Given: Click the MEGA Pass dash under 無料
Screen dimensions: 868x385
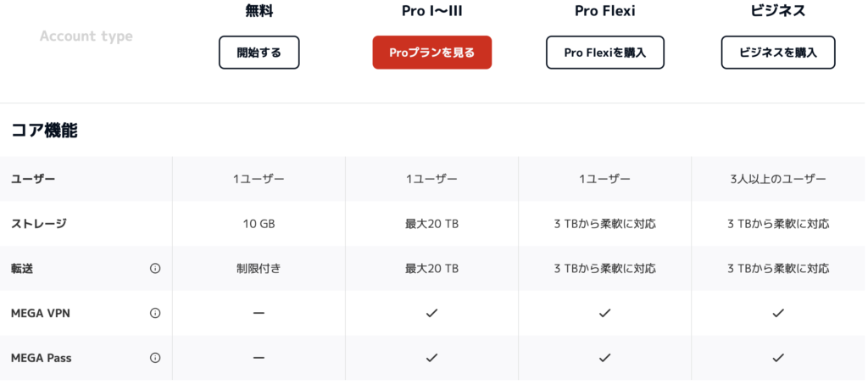Looking at the screenshot, I should coord(259,358).
